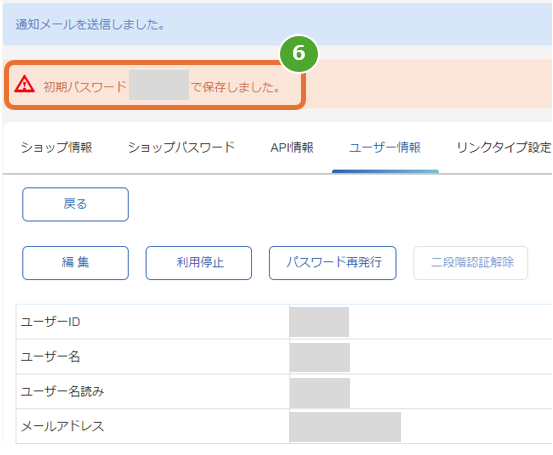Click the masked ユーザー名読み value cell
553x455 pixels.
320,392
